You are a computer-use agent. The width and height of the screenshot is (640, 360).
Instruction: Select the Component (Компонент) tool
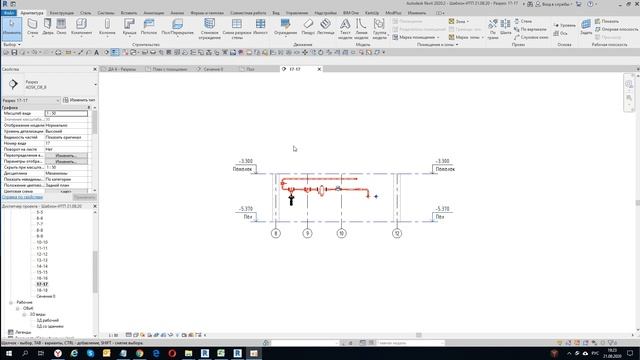point(81,27)
